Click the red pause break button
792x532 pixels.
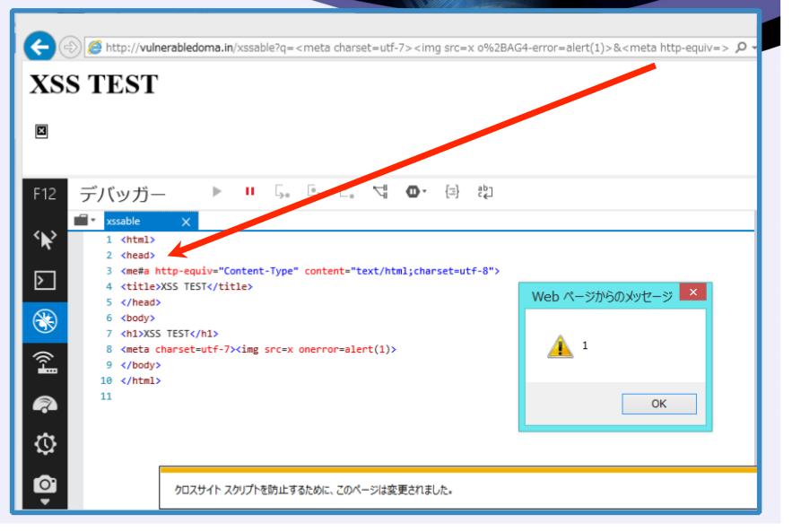click(249, 191)
